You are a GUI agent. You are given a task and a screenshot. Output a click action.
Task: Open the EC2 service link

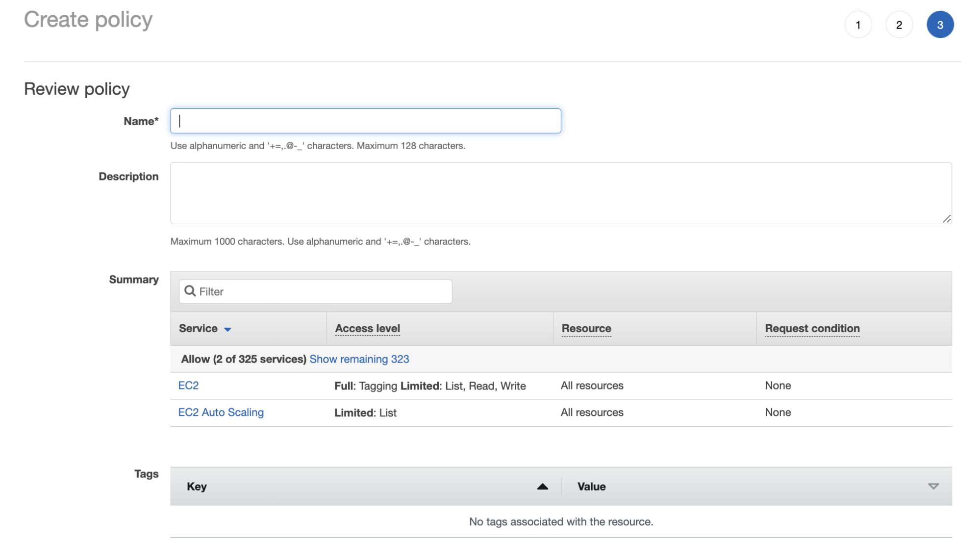point(188,386)
